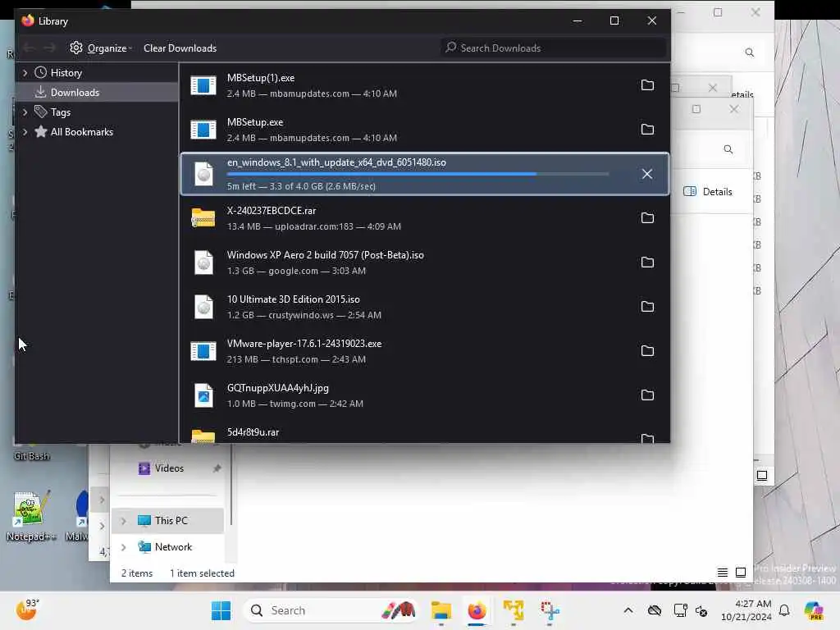Click the cloud sync off tray icon
This screenshot has height=630, width=840.
pyautogui.click(x=654, y=610)
